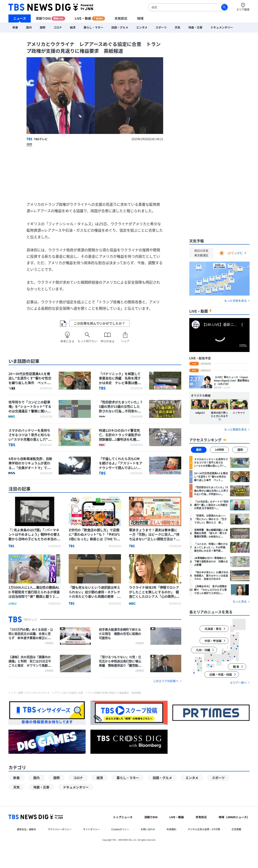Open the 花粉対策 正しい掃除方法 article thumbnail
This screenshot has width=258, height=868.
(x=155, y=511)
